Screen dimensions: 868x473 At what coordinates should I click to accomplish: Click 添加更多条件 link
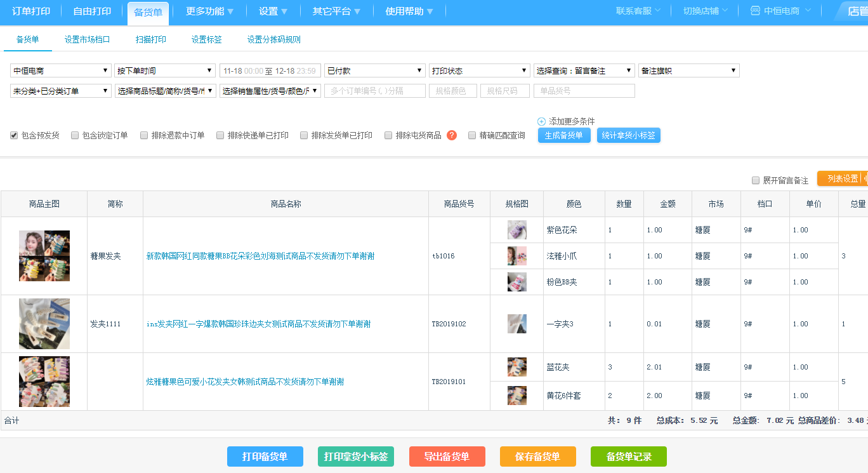[572, 121]
